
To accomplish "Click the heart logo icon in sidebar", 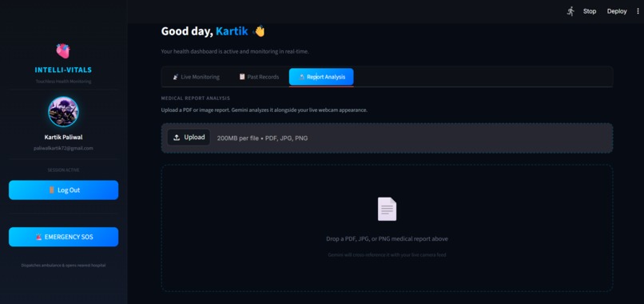I will (x=63, y=51).
